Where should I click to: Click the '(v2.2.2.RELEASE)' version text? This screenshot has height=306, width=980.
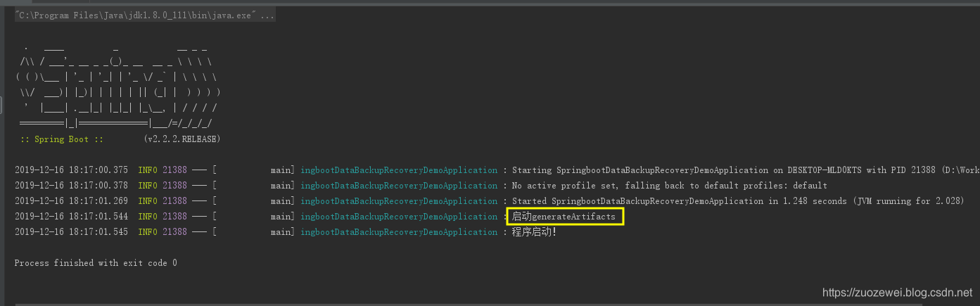pos(182,139)
